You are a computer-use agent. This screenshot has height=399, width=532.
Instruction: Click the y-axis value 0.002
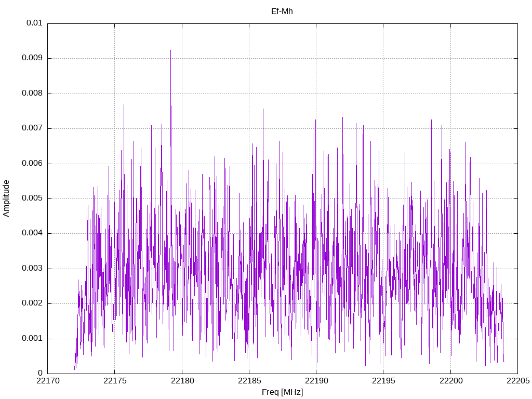(x=32, y=303)
